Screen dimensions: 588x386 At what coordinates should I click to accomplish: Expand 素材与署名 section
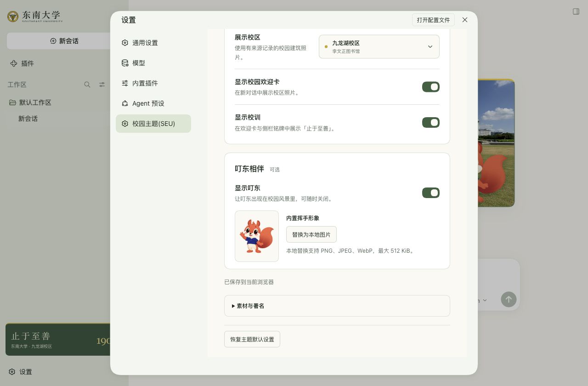tap(337, 306)
